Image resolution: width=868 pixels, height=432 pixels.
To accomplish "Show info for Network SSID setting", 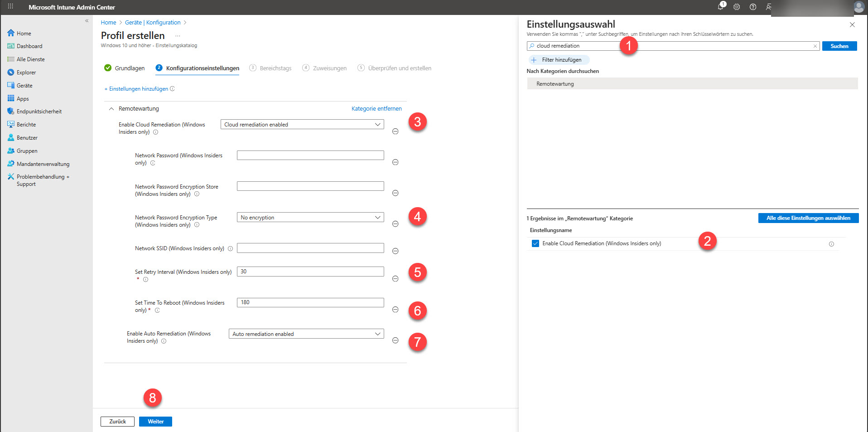I will click(230, 248).
